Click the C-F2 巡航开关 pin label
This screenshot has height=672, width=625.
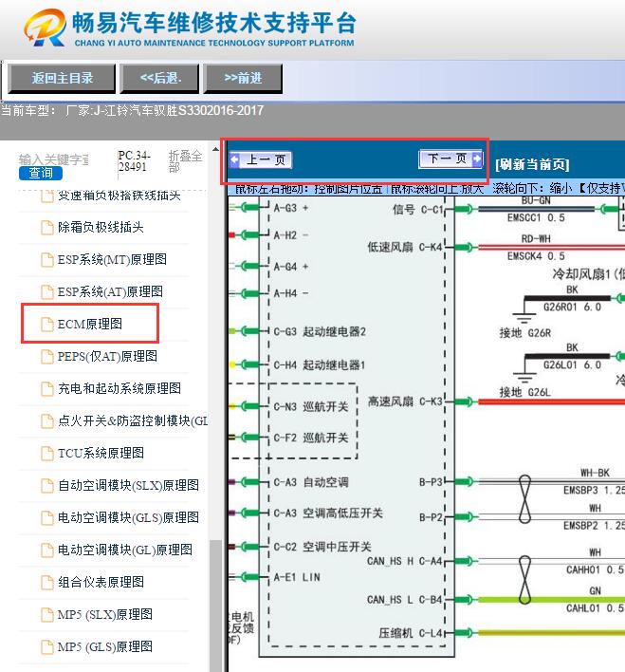[311, 438]
